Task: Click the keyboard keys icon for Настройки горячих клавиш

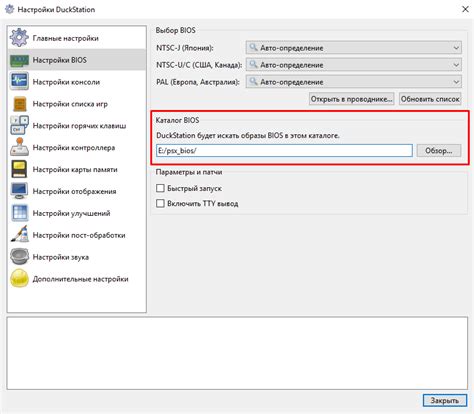Action: [x=19, y=125]
